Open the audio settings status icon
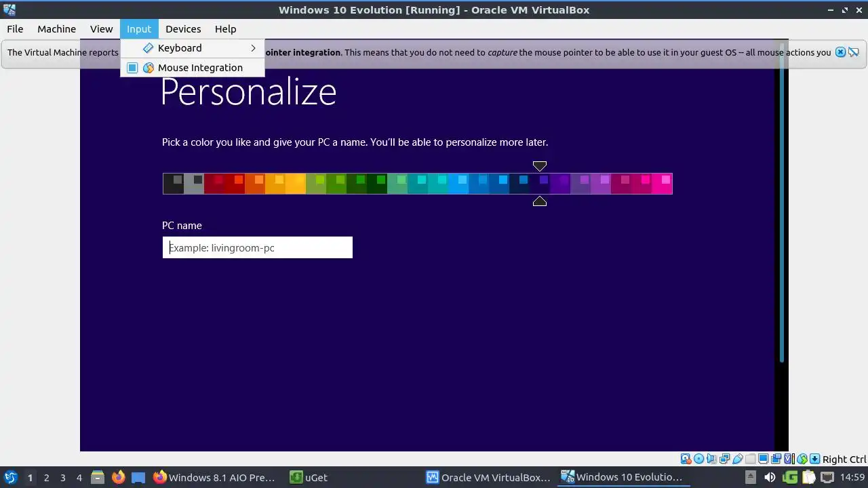This screenshot has height=488, width=868. [712, 459]
